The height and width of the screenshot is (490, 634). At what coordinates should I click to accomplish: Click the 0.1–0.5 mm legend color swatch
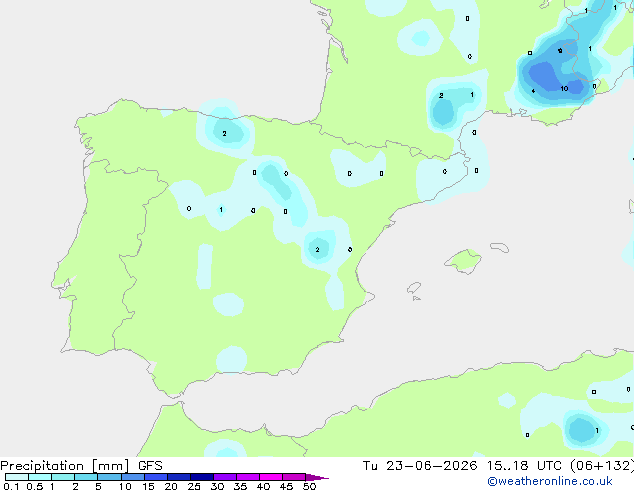coord(17,477)
